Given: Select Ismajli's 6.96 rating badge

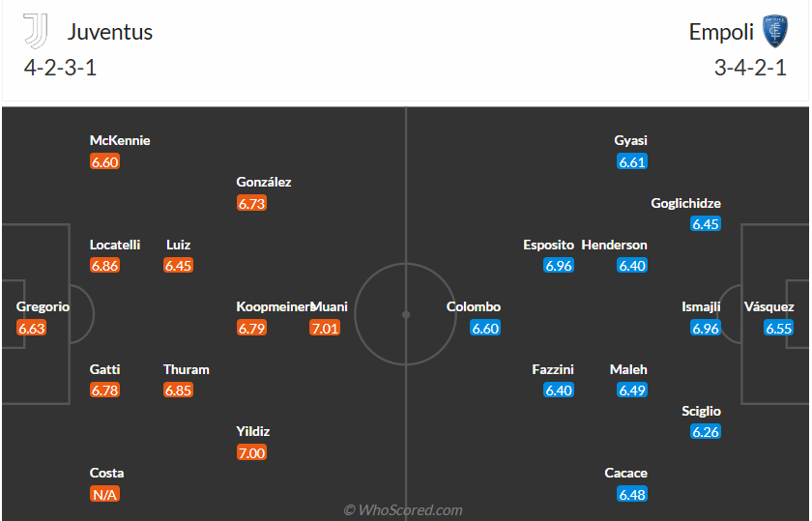Looking at the screenshot, I should coord(706,329).
